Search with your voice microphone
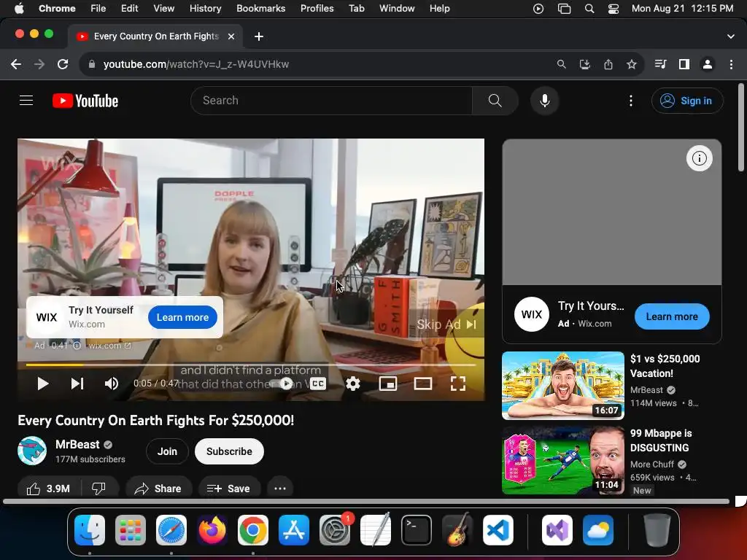This screenshot has width=747, height=560. click(x=544, y=101)
